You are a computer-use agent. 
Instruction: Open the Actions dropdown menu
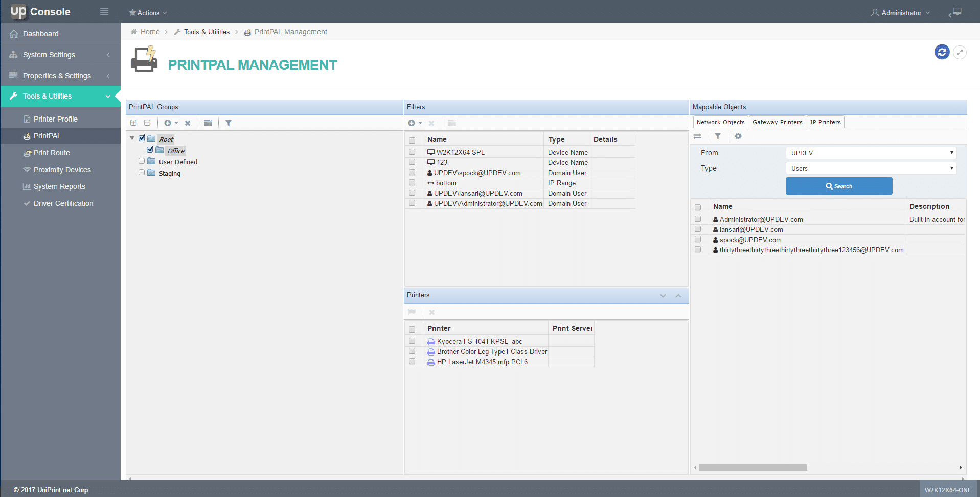click(148, 13)
